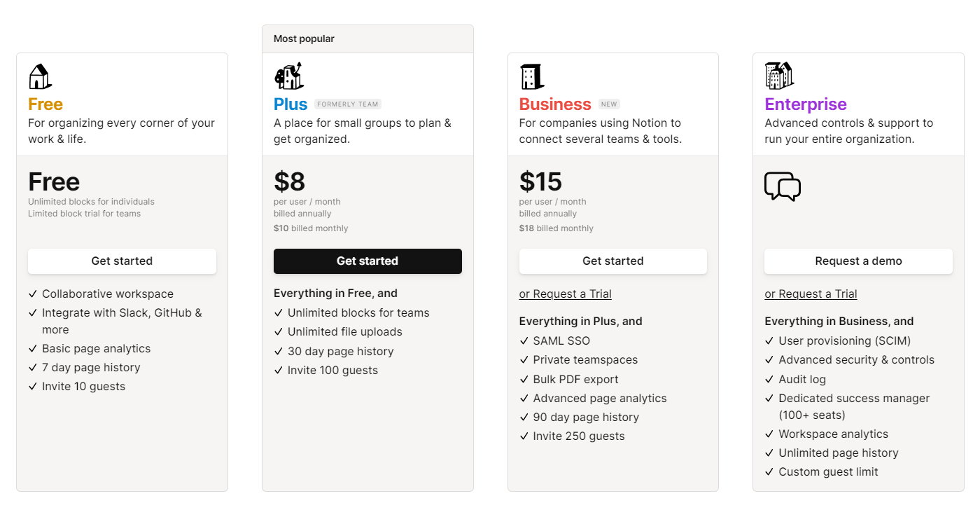Image resolution: width=980 pixels, height=510 pixels.
Task: Open Request a Trial link under Enterprise
Action: click(811, 294)
